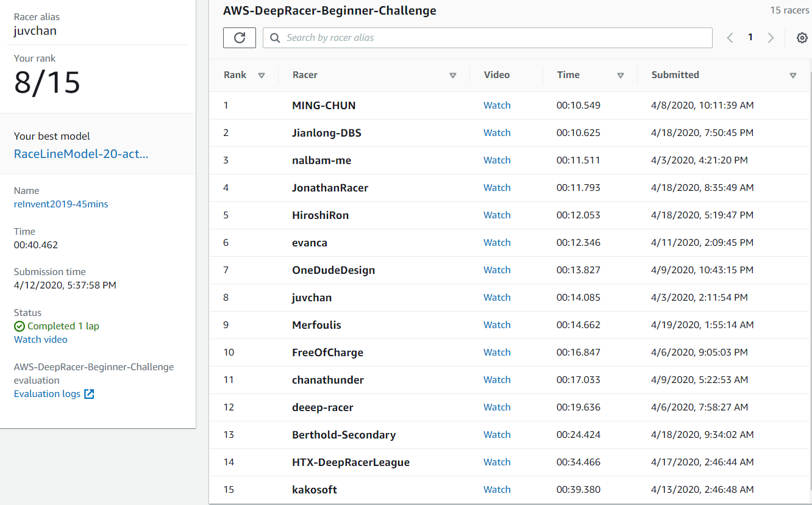This screenshot has width=812, height=505.
Task: Select page number 1 in pagination
Action: 750,37
